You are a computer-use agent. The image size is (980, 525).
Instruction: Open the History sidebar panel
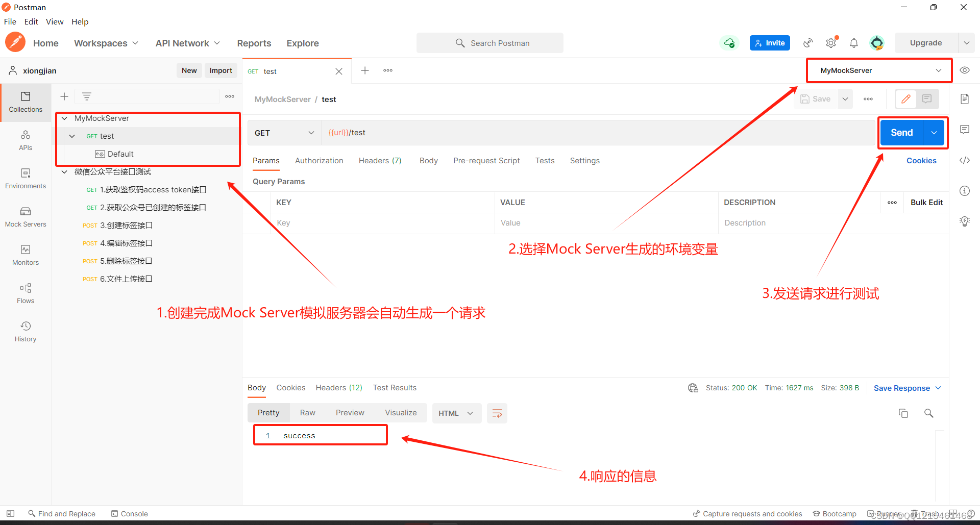26,332
